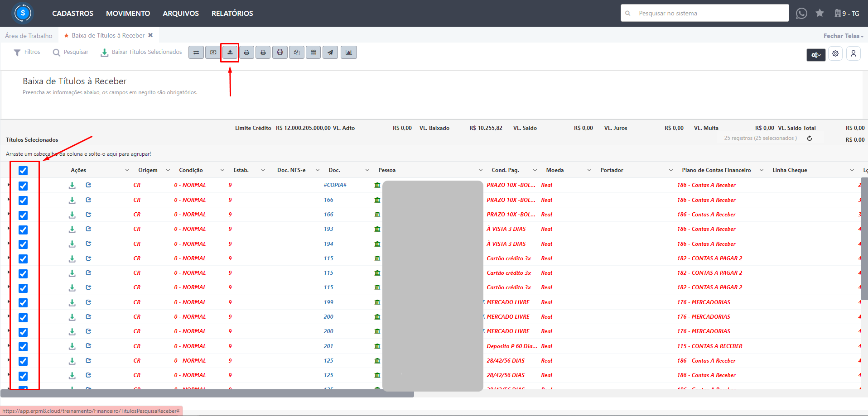Screen dimensions: 868x416
Task: Open the ARQUIVOS menu
Action: tap(181, 13)
